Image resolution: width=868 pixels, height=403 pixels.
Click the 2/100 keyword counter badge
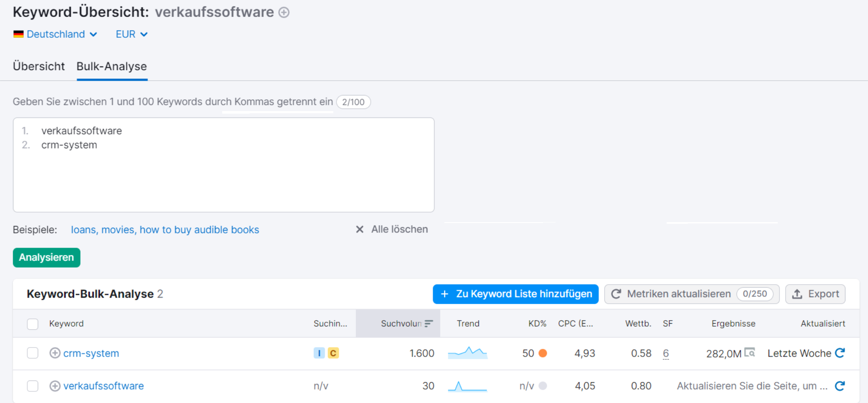click(353, 102)
